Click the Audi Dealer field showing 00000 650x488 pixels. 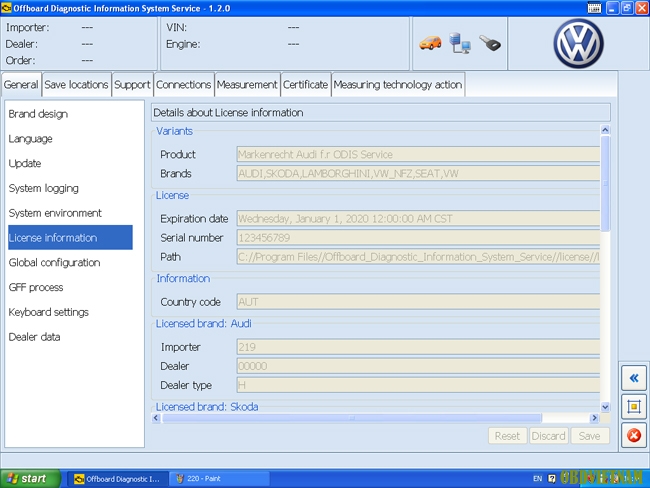pyautogui.click(x=418, y=366)
